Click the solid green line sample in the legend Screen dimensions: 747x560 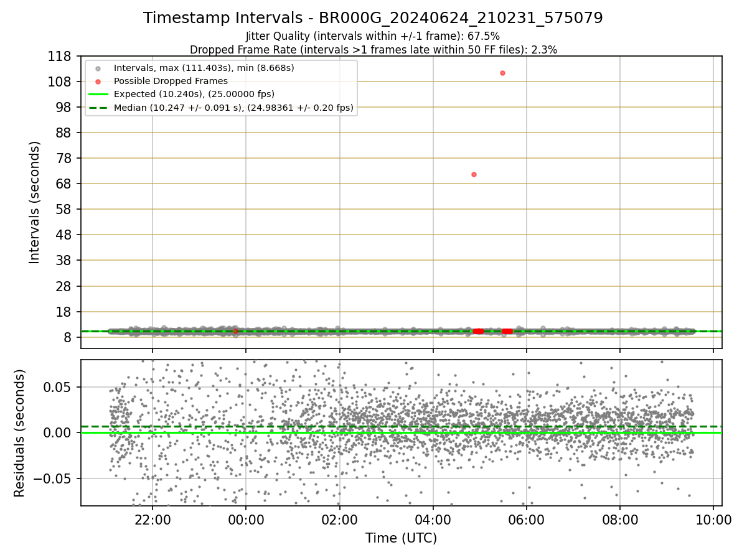(98, 95)
